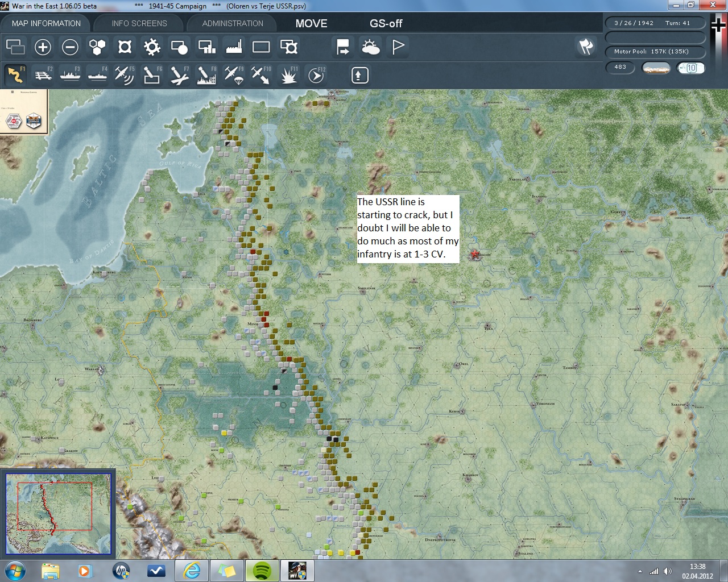
Task: Click the German cross flag emblem
Action: click(719, 26)
